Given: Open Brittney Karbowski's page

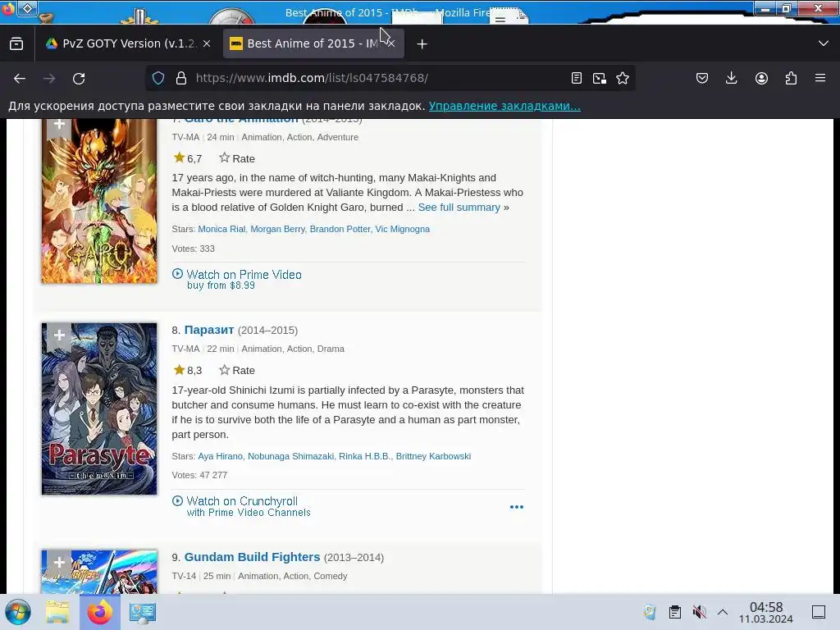Looking at the screenshot, I should (433, 456).
